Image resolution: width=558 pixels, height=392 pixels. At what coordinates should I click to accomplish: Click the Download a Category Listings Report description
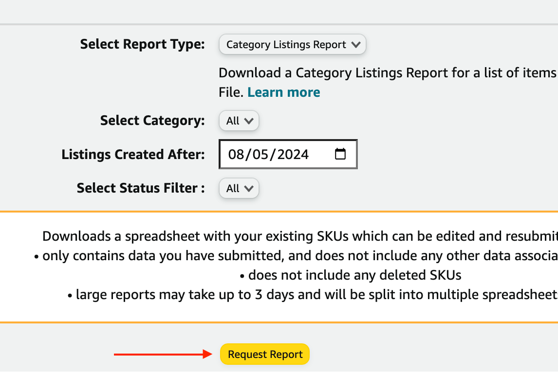pos(387,73)
